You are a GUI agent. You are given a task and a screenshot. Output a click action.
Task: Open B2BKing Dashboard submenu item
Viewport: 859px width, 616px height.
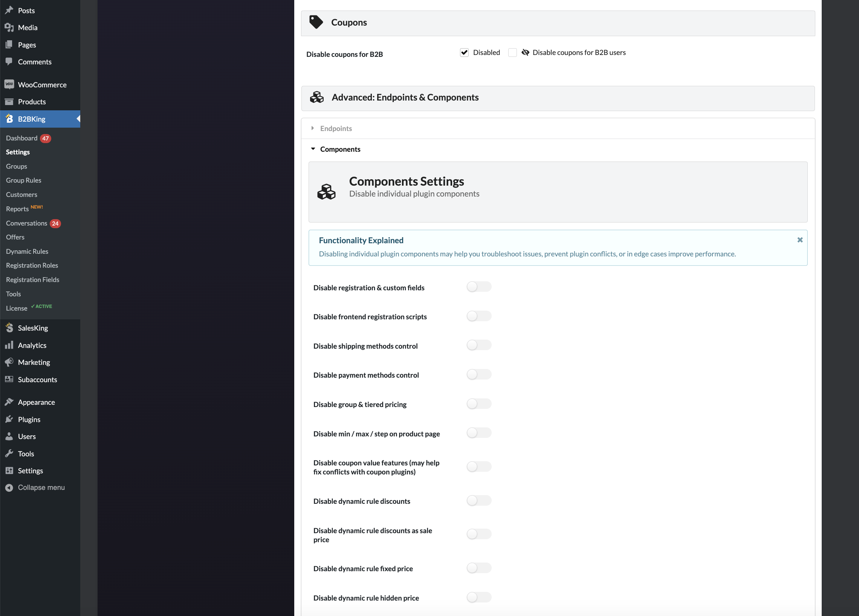click(x=21, y=138)
